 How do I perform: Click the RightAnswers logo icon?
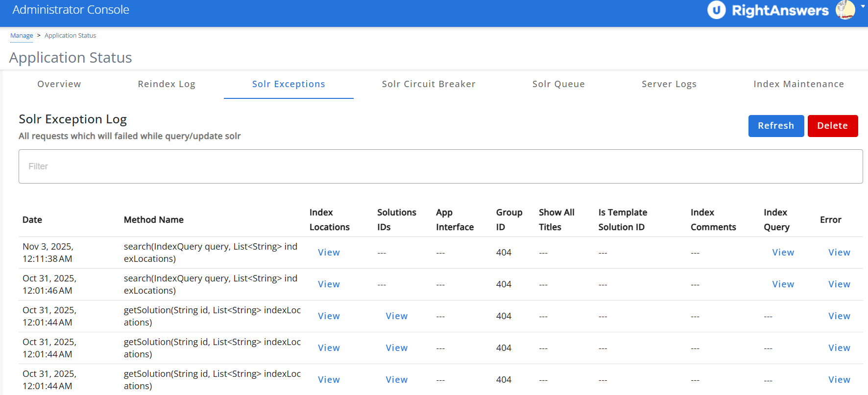pos(716,10)
